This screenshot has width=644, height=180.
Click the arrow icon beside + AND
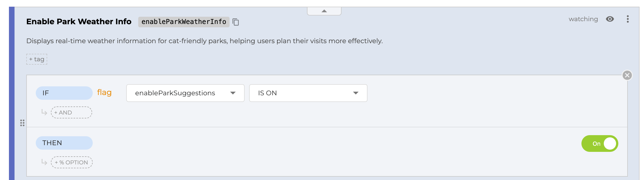[x=44, y=112]
